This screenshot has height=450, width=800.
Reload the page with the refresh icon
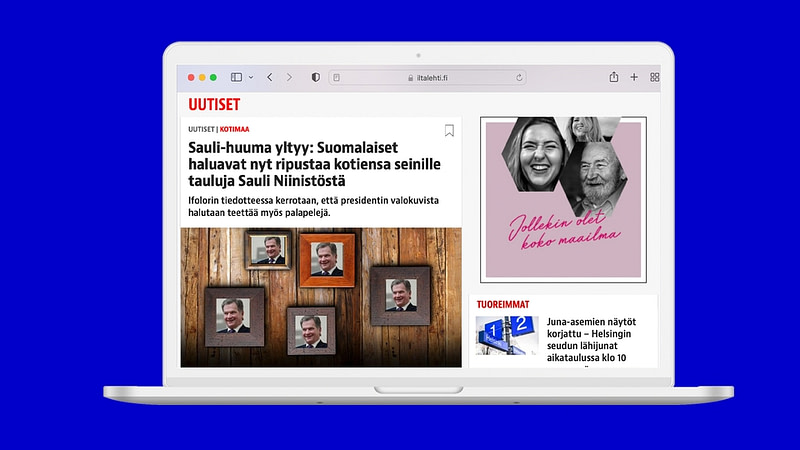pos(519,78)
